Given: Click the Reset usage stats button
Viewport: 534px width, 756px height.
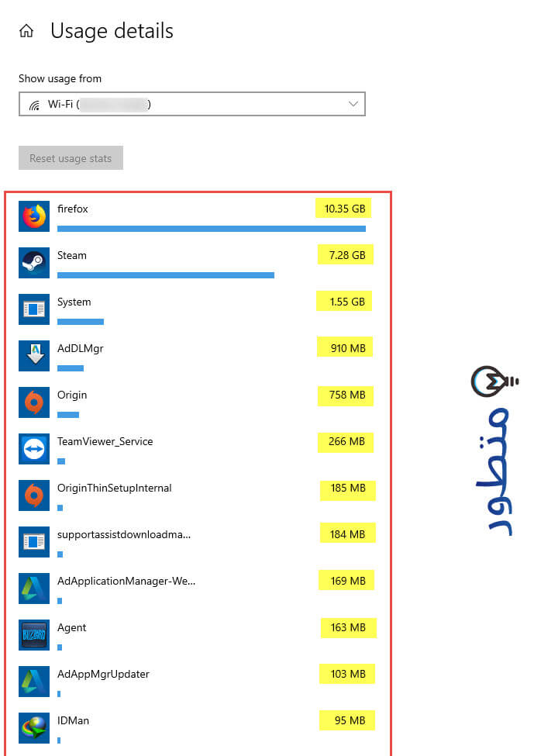Looking at the screenshot, I should [x=71, y=158].
